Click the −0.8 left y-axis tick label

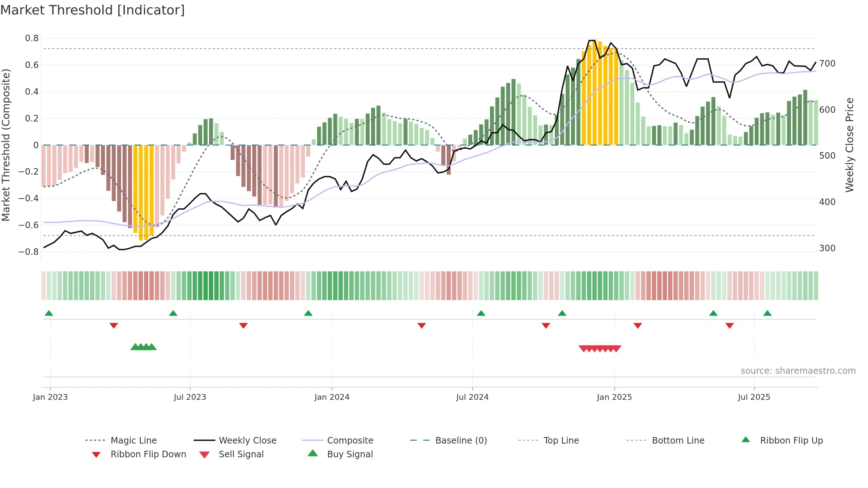(29, 252)
